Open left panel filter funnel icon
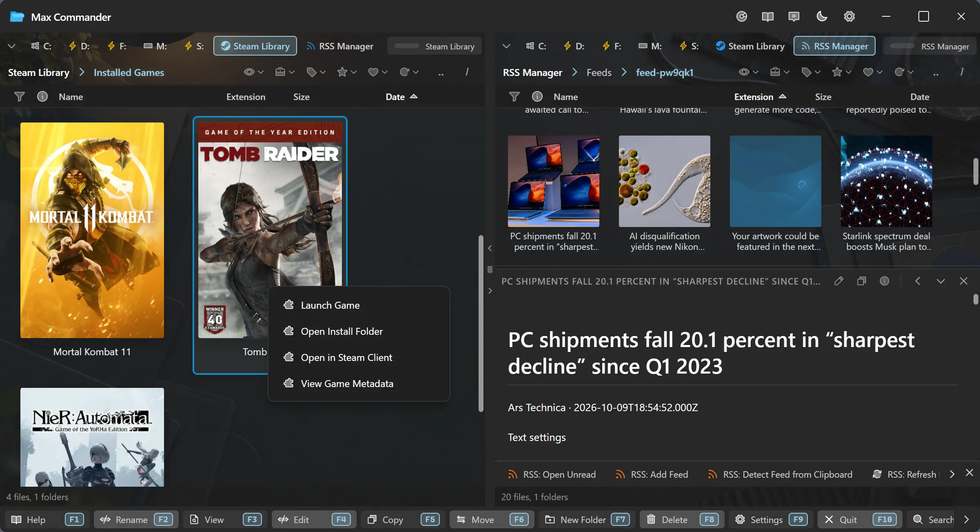This screenshot has height=532, width=980. [19, 97]
